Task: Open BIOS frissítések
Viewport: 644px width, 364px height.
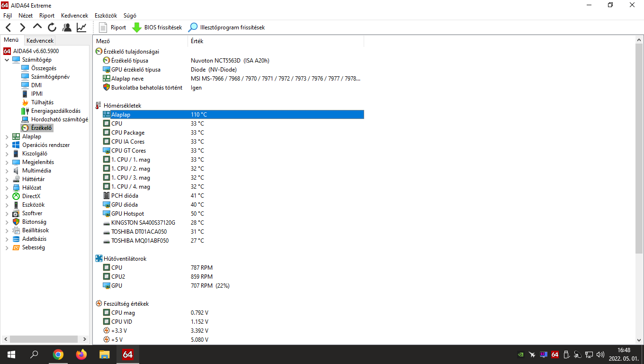Action: pos(157,27)
